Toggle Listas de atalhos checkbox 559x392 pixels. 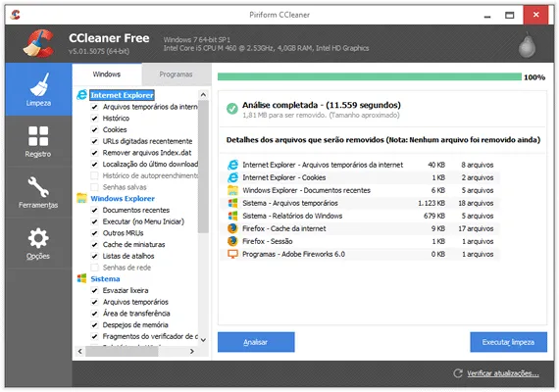coord(94,256)
